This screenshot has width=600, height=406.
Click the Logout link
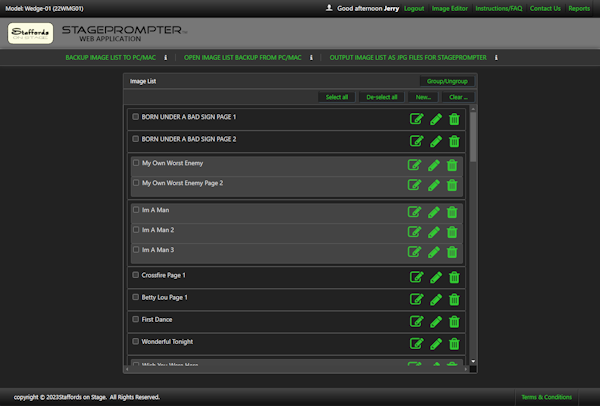click(x=414, y=8)
